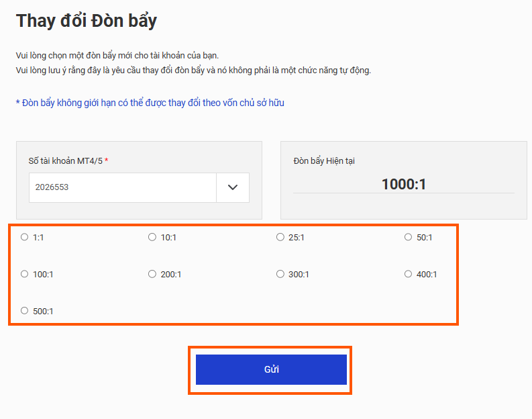The image size is (532, 419).
Task: Click the "Vui lòng chọn một đòn bẩy" line
Action: click(x=117, y=56)
